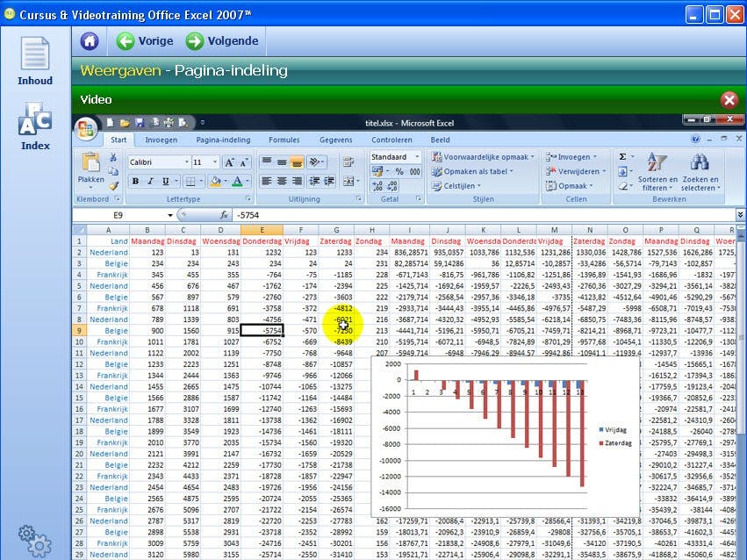The height and width of the screenshot is (560, 747).
Task: Click the fx insert function icon
Action: 224,215
